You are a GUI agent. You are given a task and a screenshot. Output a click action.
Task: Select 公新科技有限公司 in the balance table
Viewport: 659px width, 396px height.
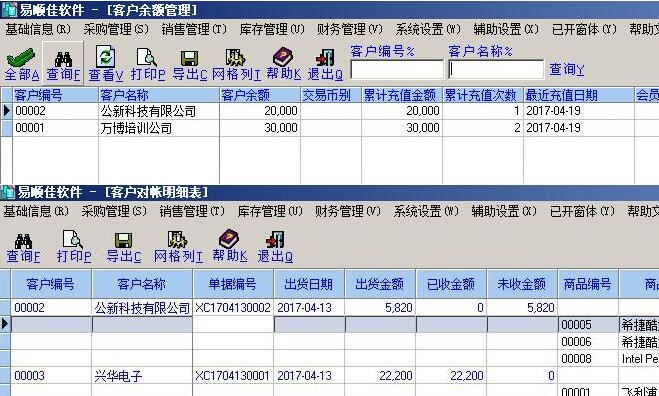159,111
